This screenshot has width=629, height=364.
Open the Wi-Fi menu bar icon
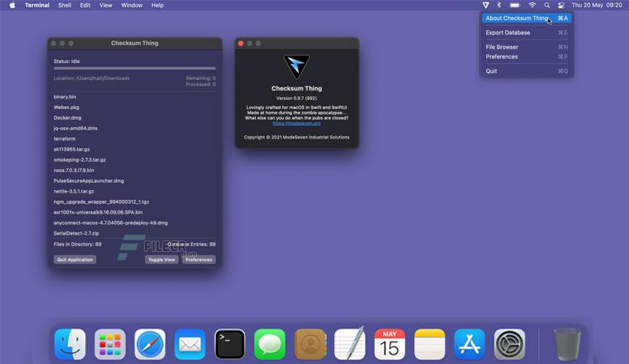click(532, 5)
